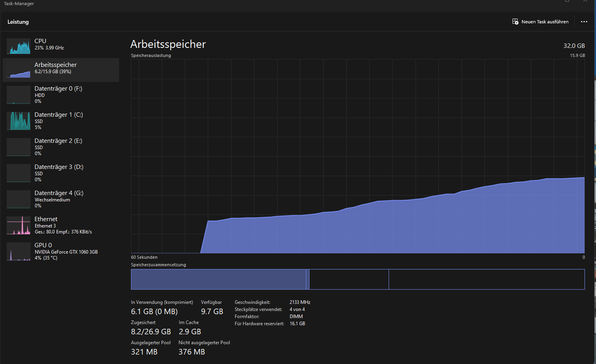Screen dimensions: 596x364
Task: Select Datenträger 2 (E:) SSD entry
Action: [x=61, y=147]
